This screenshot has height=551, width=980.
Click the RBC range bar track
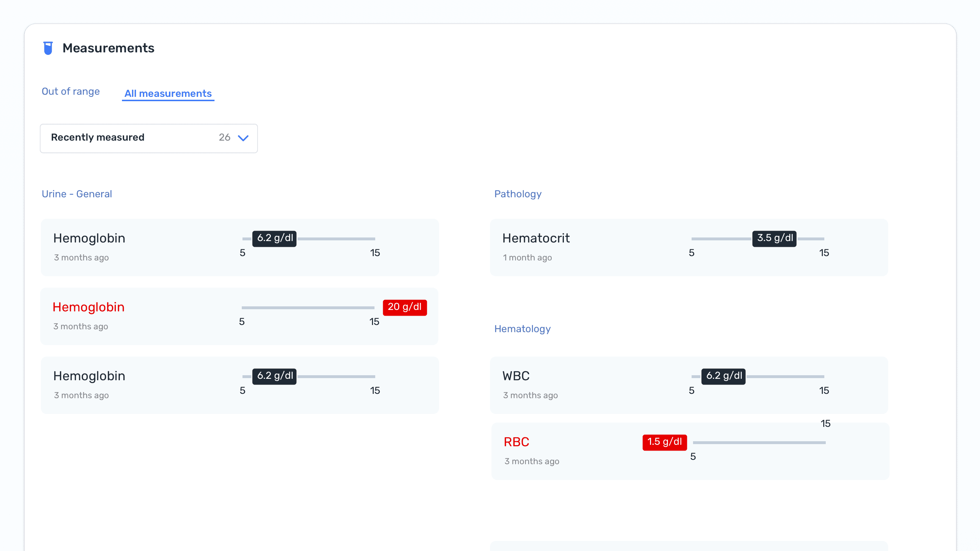click(x=761, y=443)
